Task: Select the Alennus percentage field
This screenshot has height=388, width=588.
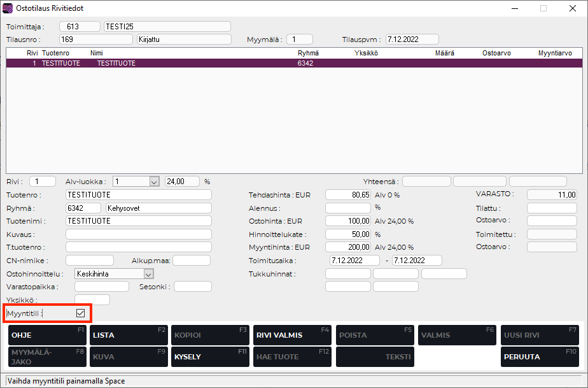Action: [x=348, y=208]
